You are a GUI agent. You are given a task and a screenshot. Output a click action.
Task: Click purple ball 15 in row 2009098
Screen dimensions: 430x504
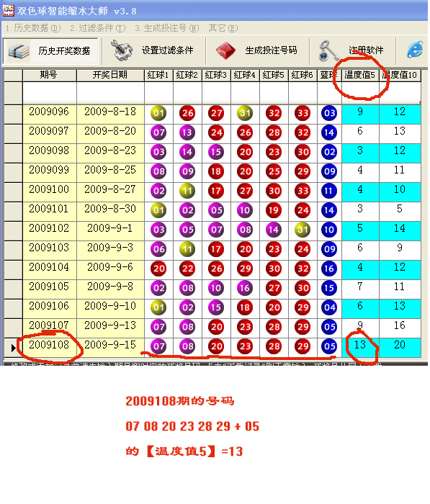click(216, 152)
